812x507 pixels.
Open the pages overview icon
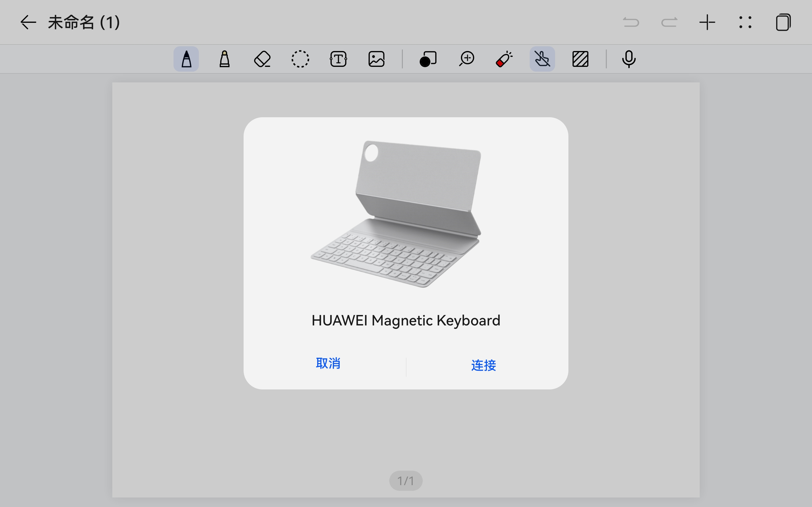pos(783,22)
